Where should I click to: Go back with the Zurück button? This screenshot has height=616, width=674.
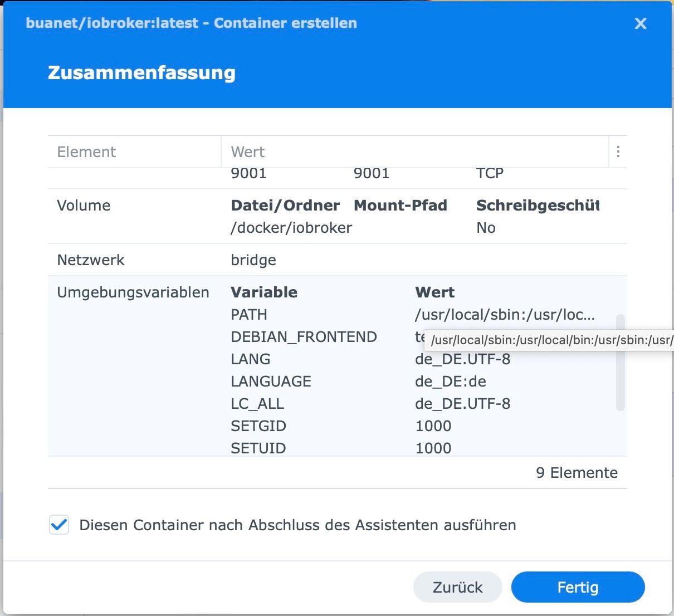(x=457, y=587)
